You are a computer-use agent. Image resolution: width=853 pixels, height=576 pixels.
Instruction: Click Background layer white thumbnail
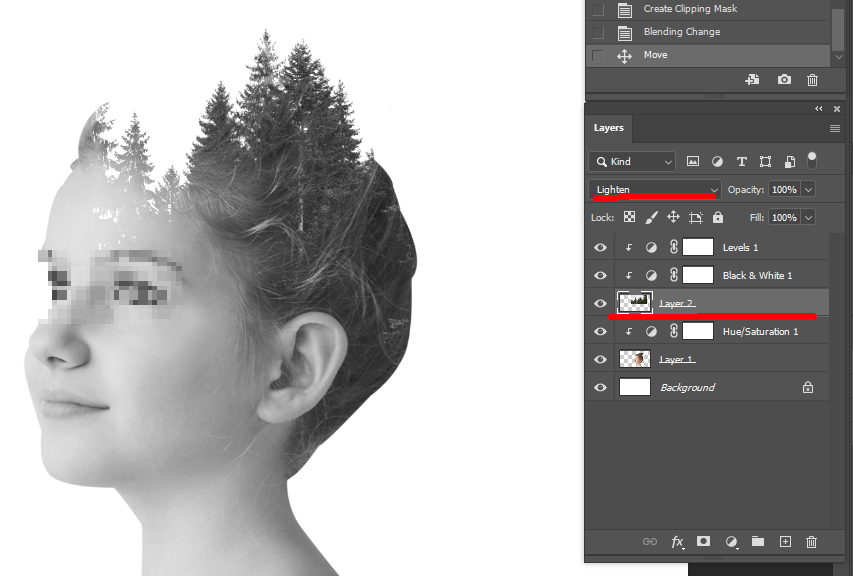tap(635, 387)
